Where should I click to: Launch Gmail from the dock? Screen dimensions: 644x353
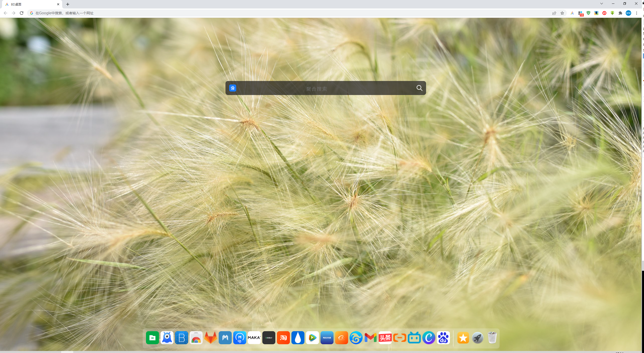[x=371, y=338]
